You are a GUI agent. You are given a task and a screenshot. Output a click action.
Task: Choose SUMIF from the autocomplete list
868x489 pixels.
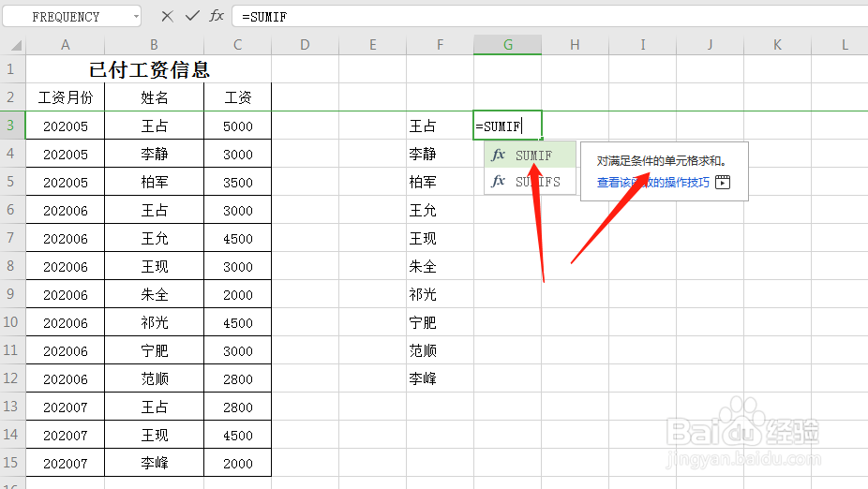tap(530, 156)
